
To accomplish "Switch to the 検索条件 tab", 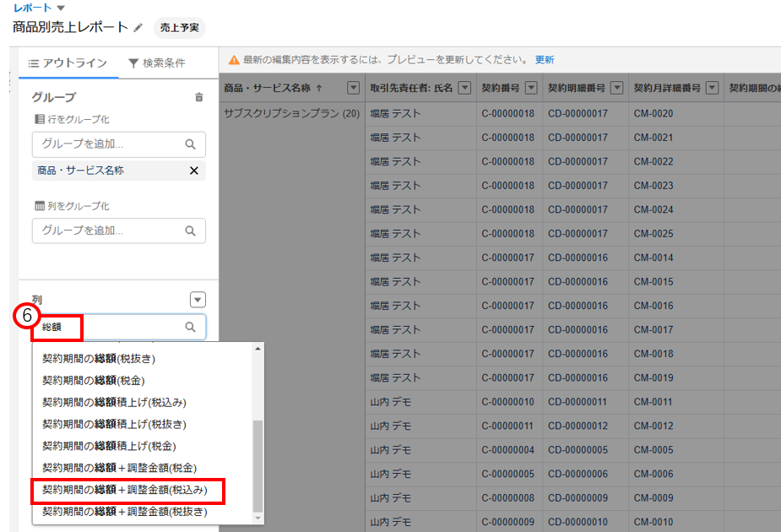I will tap(157, 63).
